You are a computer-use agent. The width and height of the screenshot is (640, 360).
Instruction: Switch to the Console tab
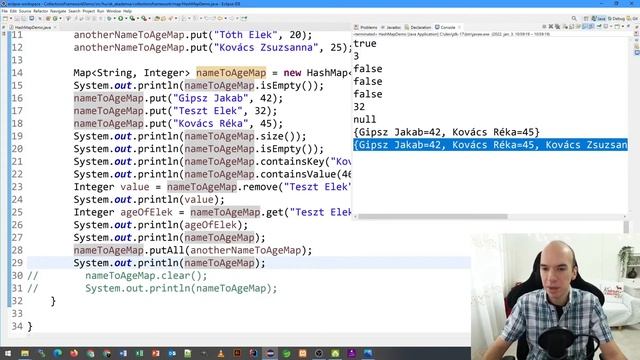point(445,27)
